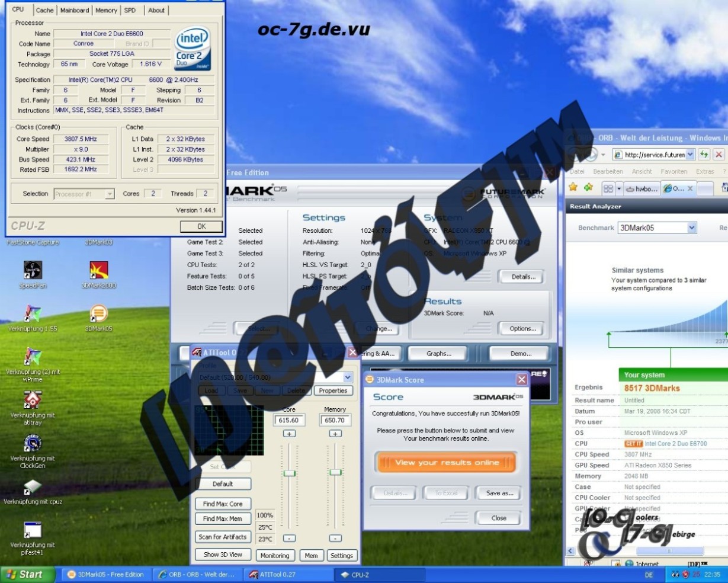This screenshot has width=728, height=583.
Task: Click the ATITool Memory clock slider handle
Action: pos(335,472)
